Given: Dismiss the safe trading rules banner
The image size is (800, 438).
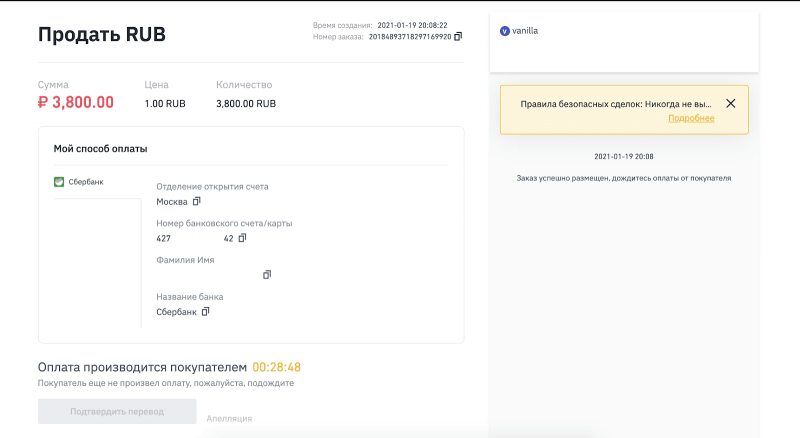Looking at the screenshot, I should (x=730, y=103).
